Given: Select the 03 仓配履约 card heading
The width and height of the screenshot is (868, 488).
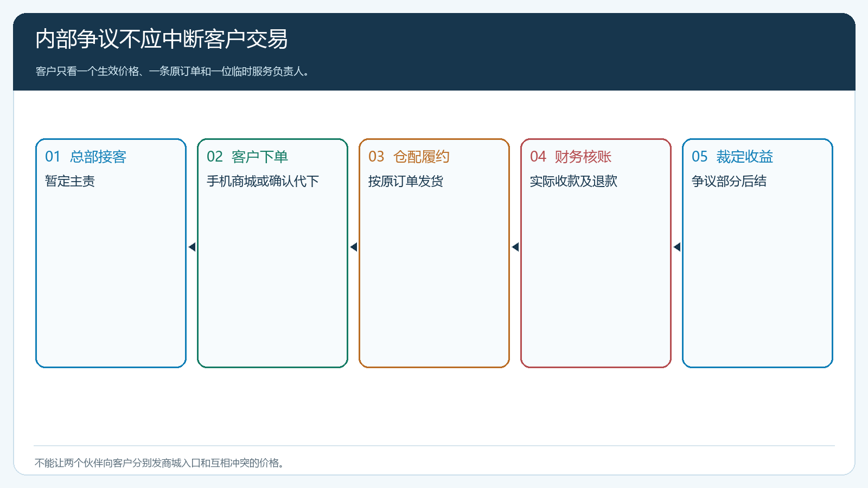Looking at the screenshot, I should coord(409,157).
